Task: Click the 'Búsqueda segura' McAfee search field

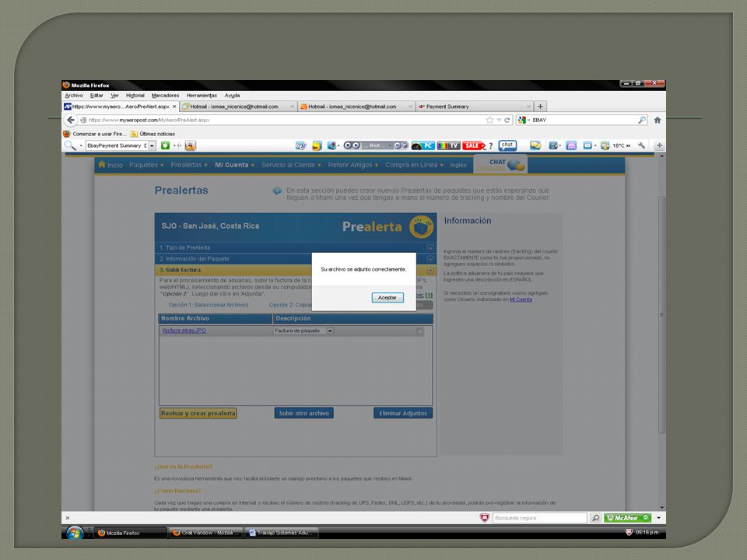Action: 540,518
